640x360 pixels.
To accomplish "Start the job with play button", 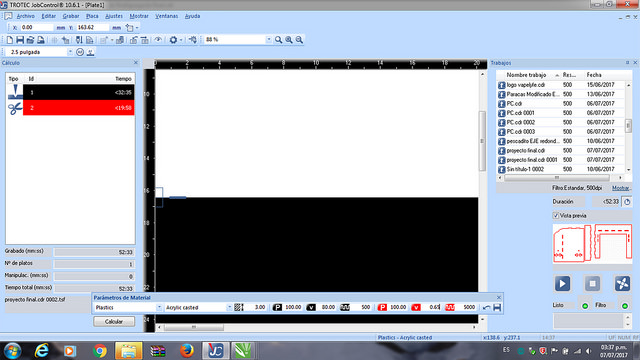I will [x=562, y=284].
